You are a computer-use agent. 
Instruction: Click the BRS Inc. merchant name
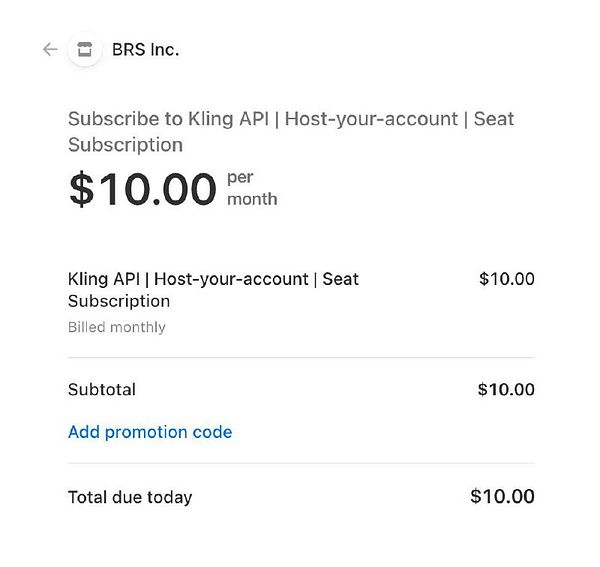146,49
